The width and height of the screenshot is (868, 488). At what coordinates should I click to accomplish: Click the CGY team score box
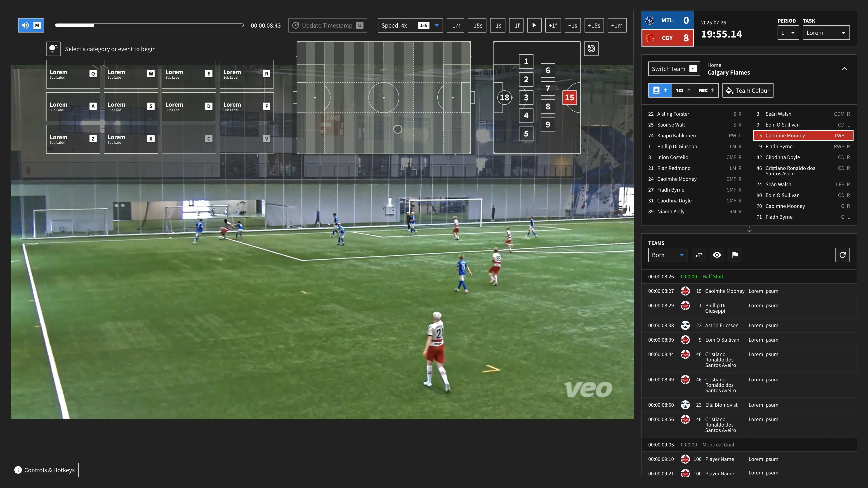[x=668, y=38]
